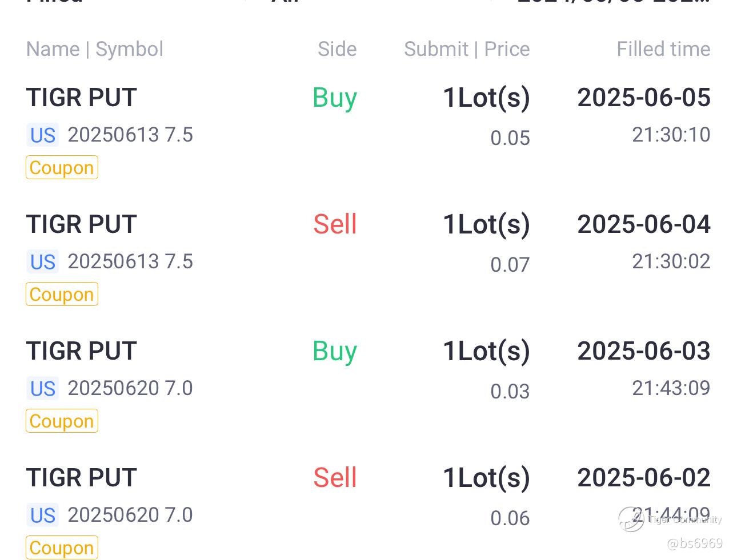
Task: Tap the Coupon tag on the 2025-06-02 order
Action: 62,548
